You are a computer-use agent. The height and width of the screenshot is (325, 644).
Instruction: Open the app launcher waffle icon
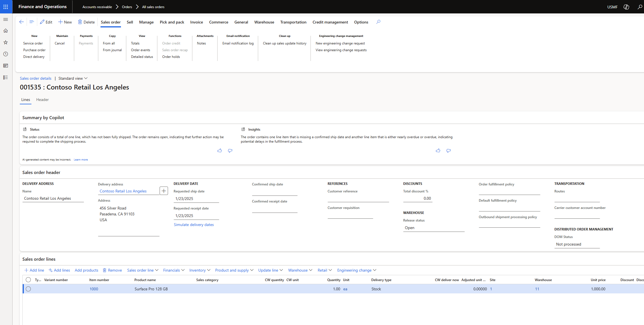[6, 7]
